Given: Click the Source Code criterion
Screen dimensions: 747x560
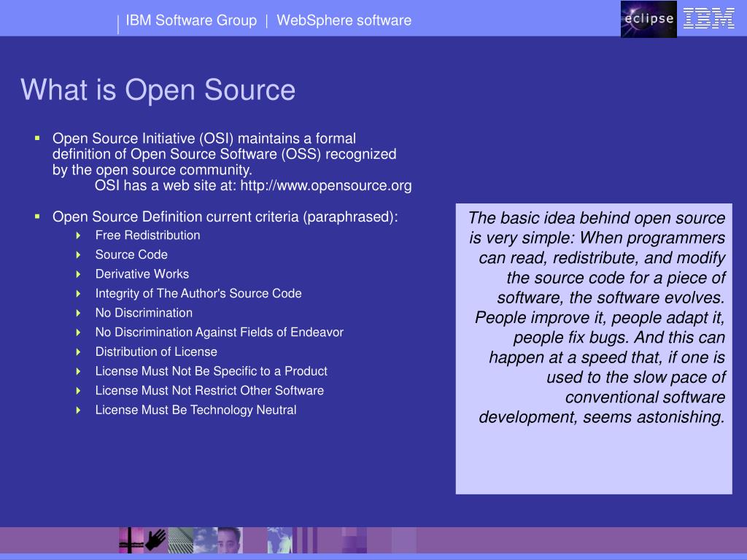Looking at the screenshot, I should 131,254.
